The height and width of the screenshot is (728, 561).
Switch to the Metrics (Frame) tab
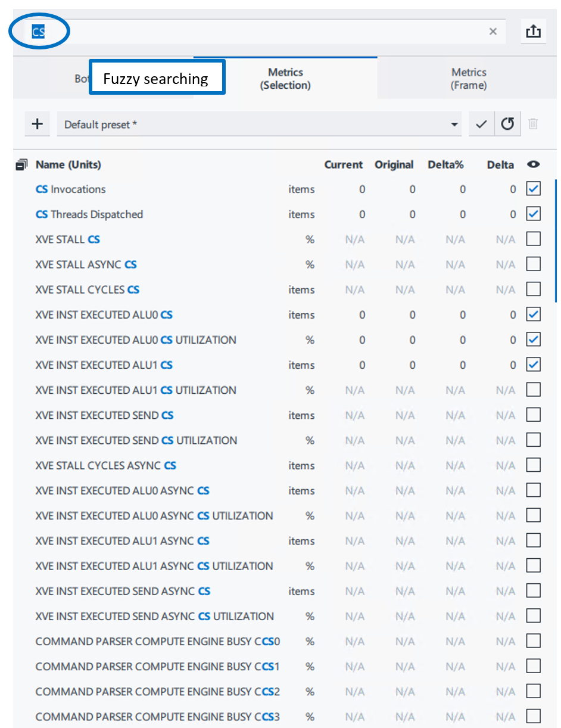coord(468,78)
